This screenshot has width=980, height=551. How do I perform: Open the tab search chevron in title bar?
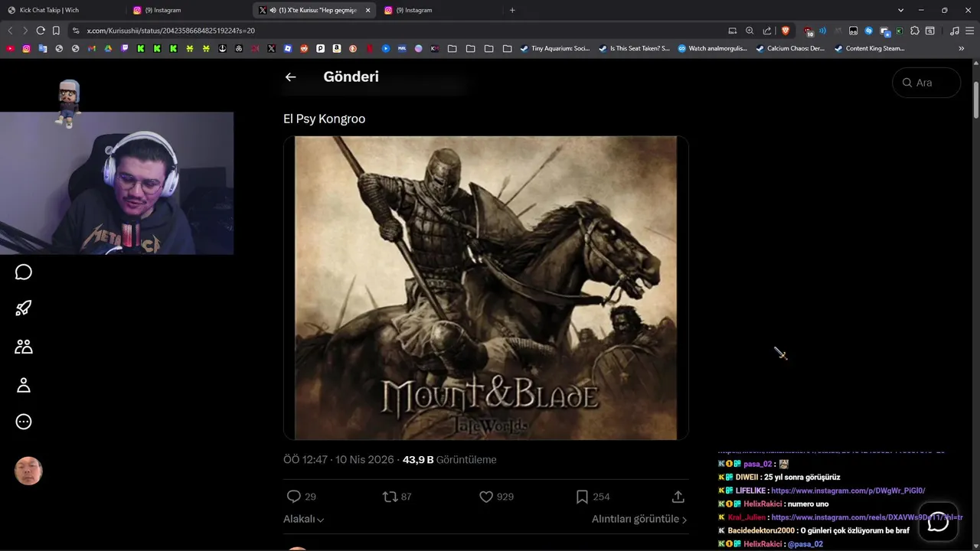[901, 10]
